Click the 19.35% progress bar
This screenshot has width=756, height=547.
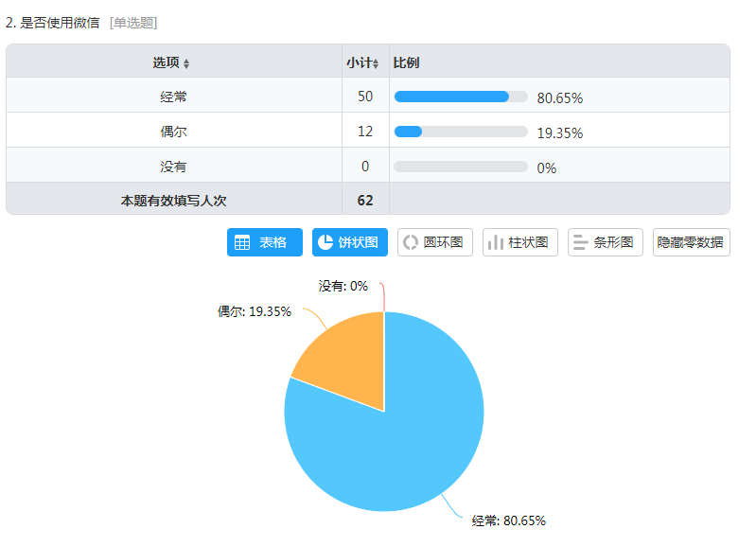click(x=461, y=132)
